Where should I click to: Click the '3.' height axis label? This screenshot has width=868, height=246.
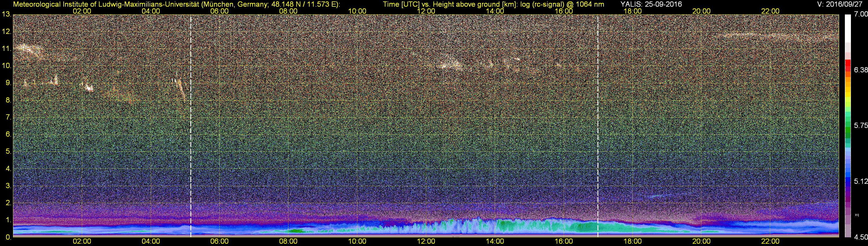[8, 186]
